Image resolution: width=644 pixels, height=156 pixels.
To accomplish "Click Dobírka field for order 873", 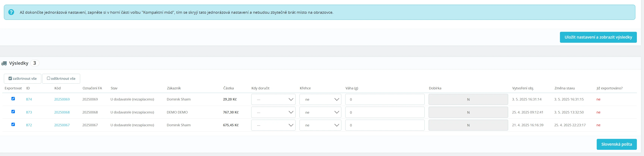I will 468,112.
